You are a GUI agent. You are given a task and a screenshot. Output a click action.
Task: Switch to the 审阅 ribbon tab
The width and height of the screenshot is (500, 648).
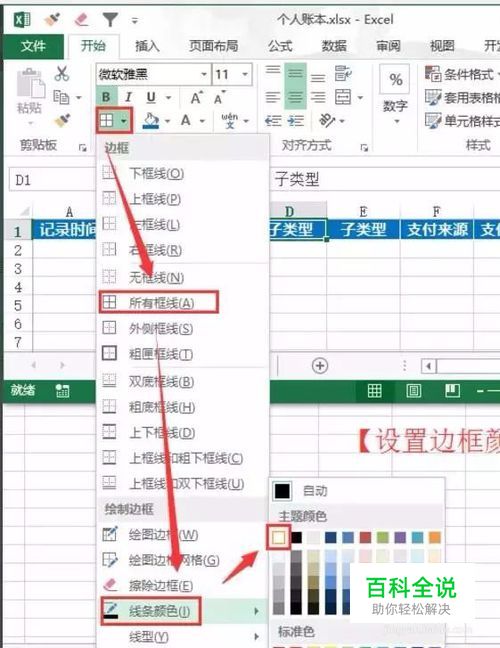388,46
